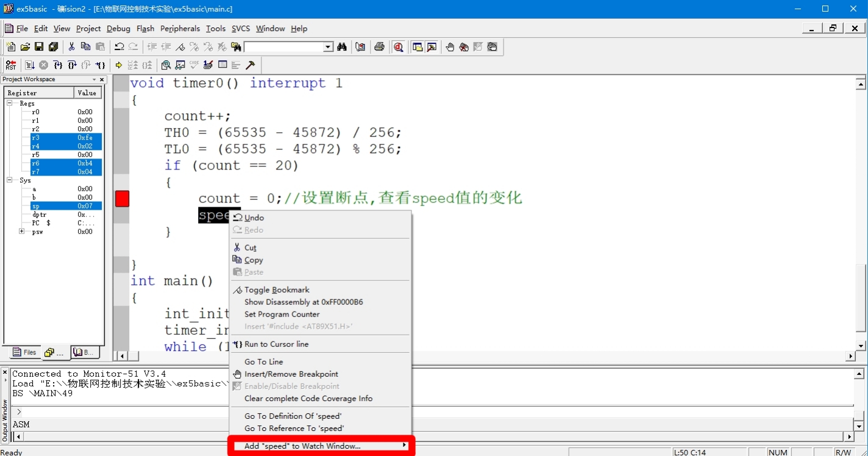Click the Print toolbar icon

pos(380,46)
